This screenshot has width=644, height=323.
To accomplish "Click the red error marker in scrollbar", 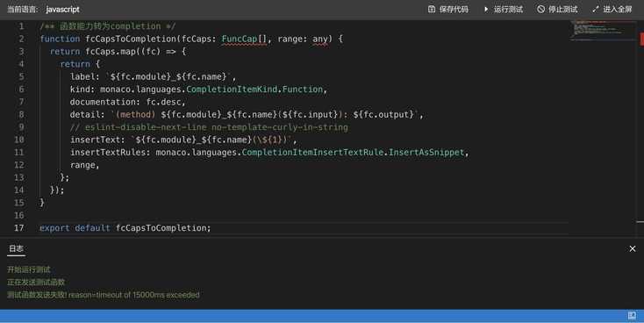I will tap(642, 39).
